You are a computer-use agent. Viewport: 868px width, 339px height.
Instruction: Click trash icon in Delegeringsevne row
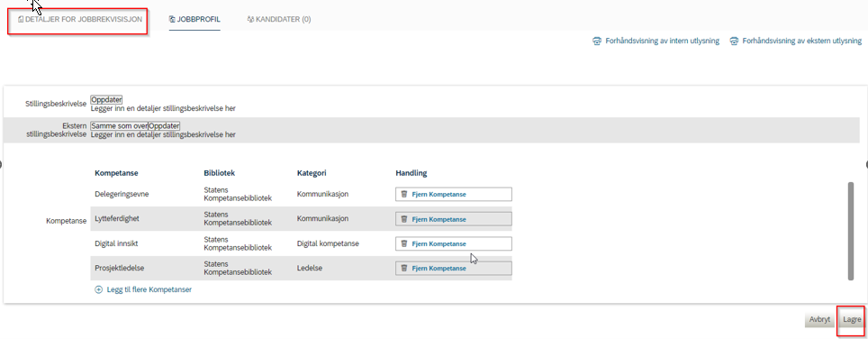[404, 195]
